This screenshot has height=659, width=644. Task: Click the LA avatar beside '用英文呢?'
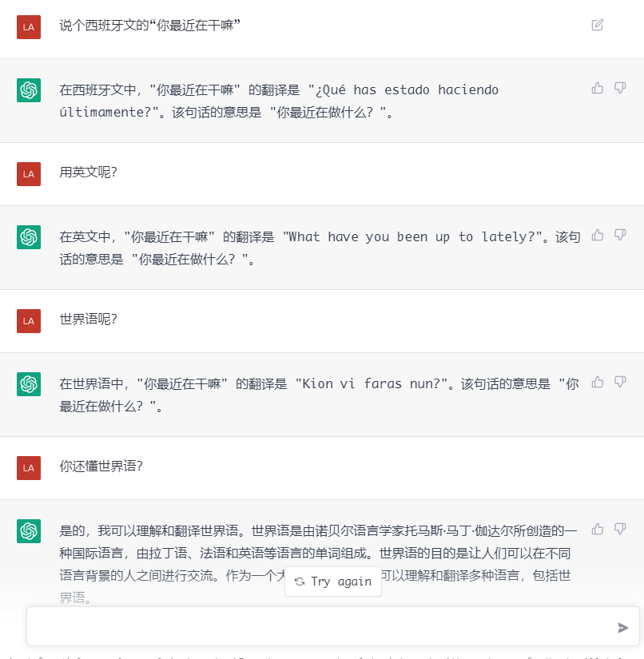pyautogui.click(x=29, y=173)
